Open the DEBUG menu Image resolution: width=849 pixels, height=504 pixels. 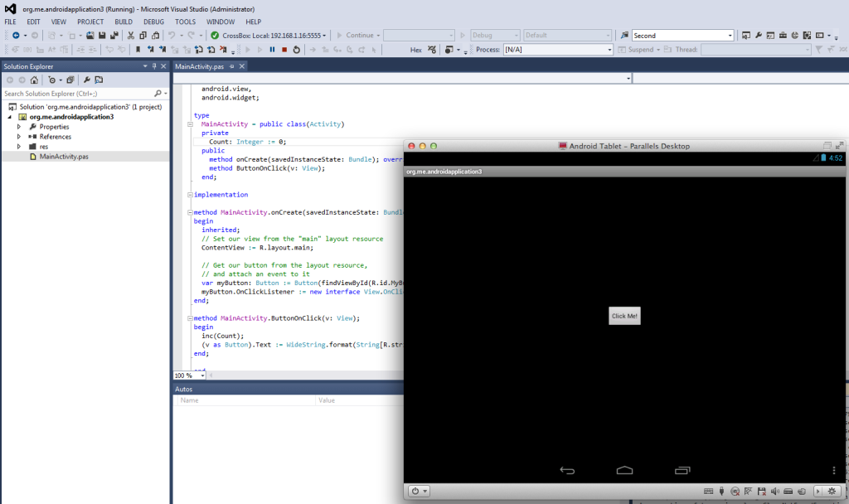click(x=153, y=22)
